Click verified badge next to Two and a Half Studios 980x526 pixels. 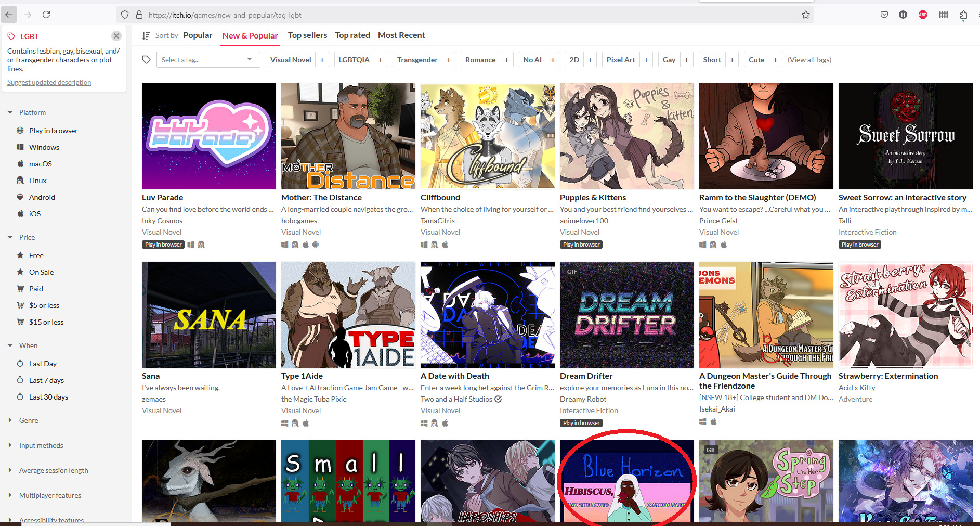tap(498, 399)
